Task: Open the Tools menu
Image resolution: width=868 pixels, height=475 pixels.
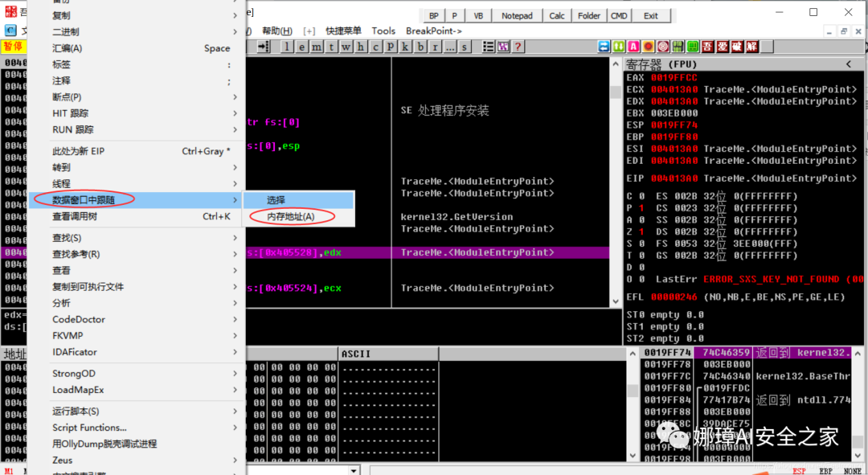Action: click(383, 31)
